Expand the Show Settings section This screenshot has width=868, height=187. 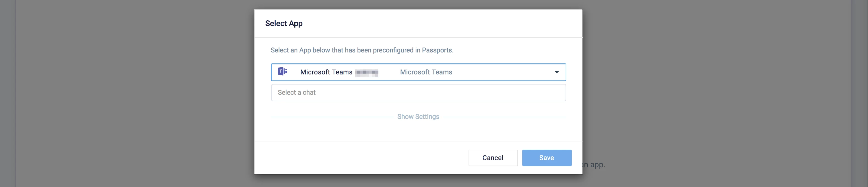pyautogui.click(x=418, y=116)
